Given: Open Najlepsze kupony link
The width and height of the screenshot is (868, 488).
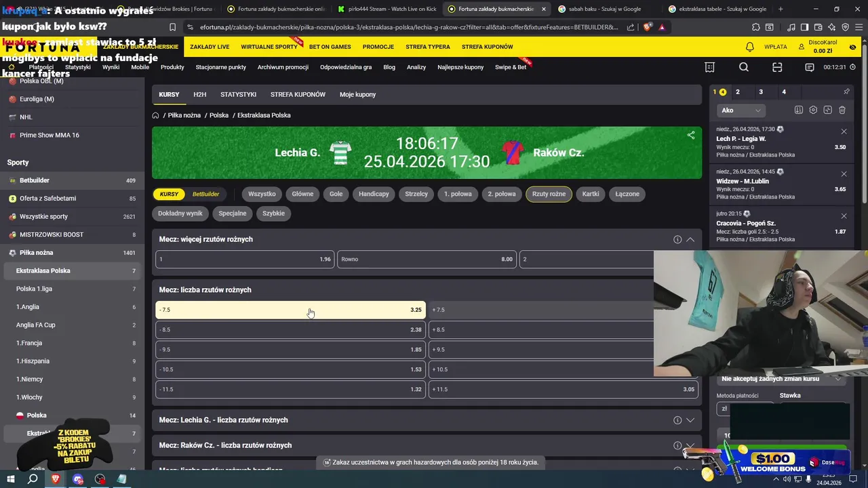Looking at the screenshot, I should point(460,67).
